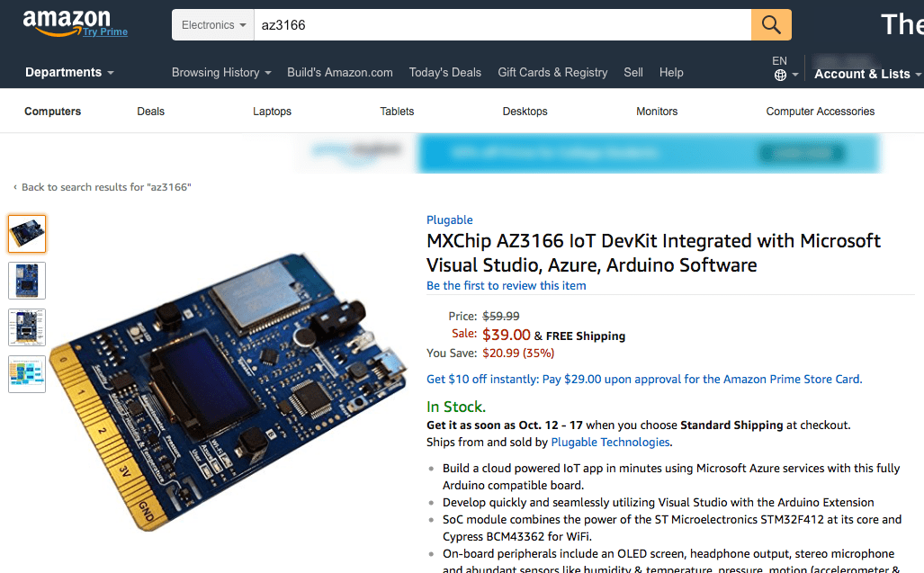Click 'Be the first to review this item'
The image size is (924, 573).
(x=507, y=284)
